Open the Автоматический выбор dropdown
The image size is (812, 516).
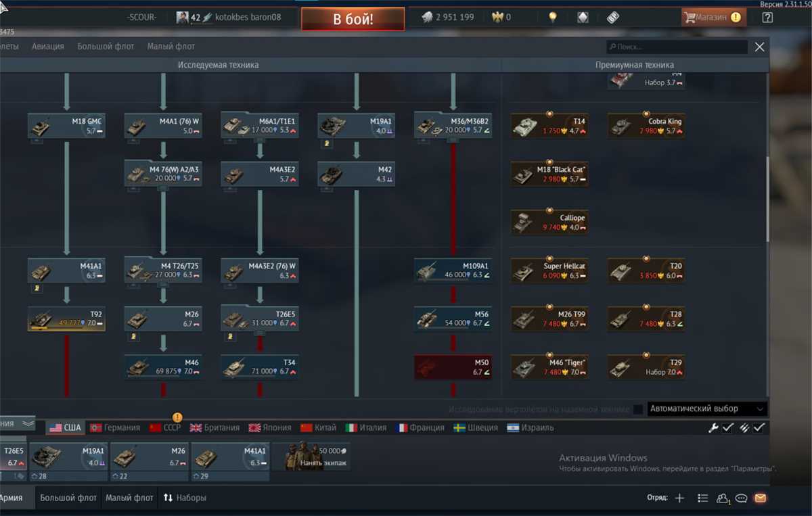tap(707, 409)
